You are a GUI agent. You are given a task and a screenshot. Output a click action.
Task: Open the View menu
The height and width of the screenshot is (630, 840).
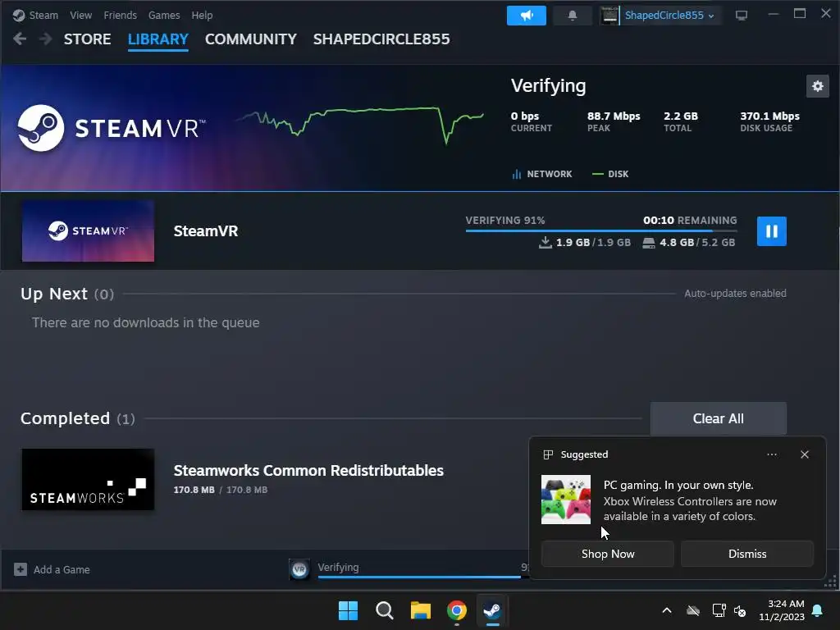pos(81,15)
